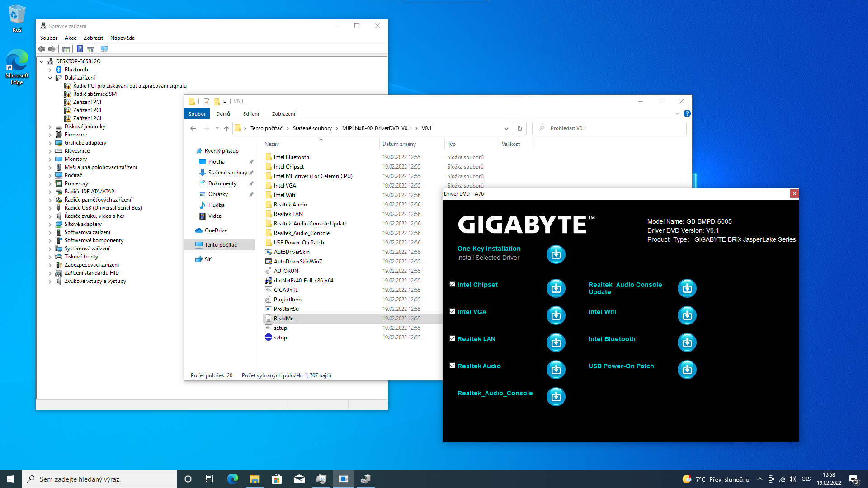Expand the Zvukové vstupy a výstupy node
868x488 pixels.
[50, 281]
